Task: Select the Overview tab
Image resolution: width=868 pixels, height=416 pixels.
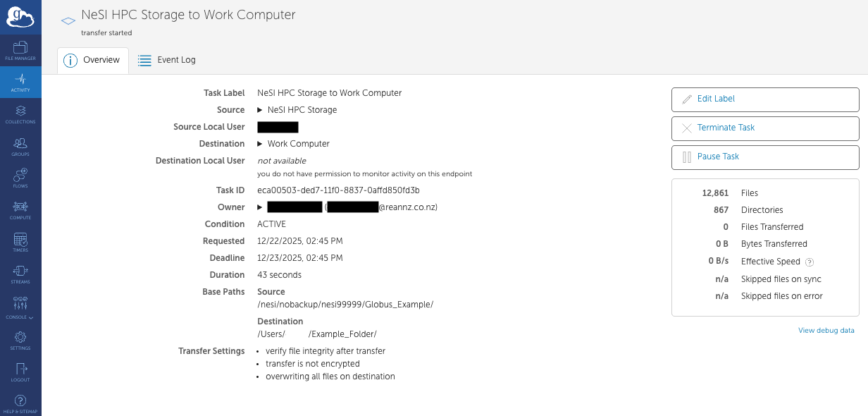Action: tap(93, 61)
